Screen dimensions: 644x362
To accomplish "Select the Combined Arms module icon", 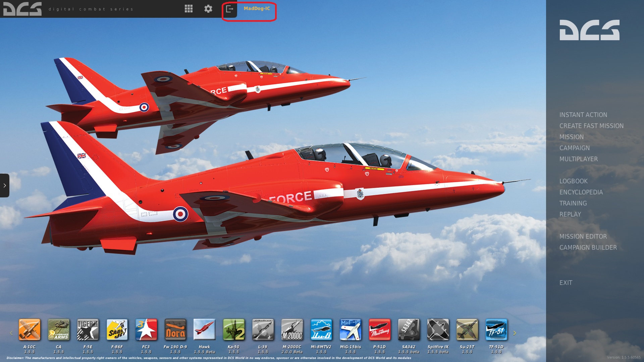I will [59, 329].
